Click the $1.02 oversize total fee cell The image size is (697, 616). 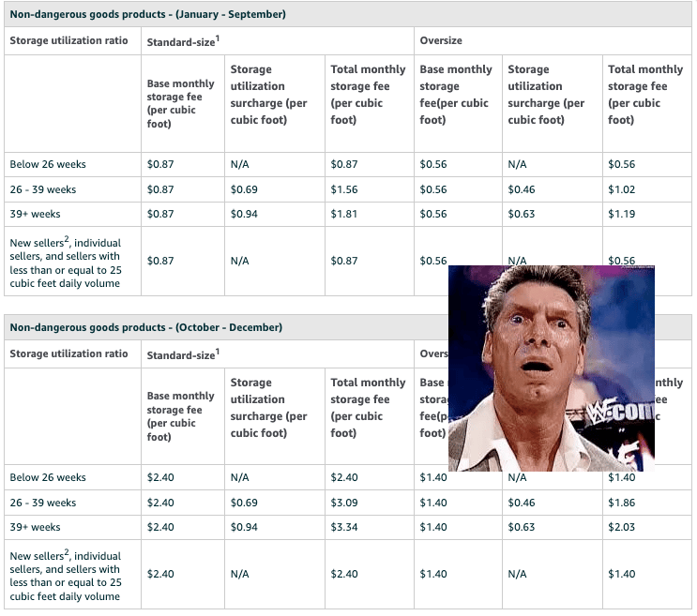[x=621, y=189]
